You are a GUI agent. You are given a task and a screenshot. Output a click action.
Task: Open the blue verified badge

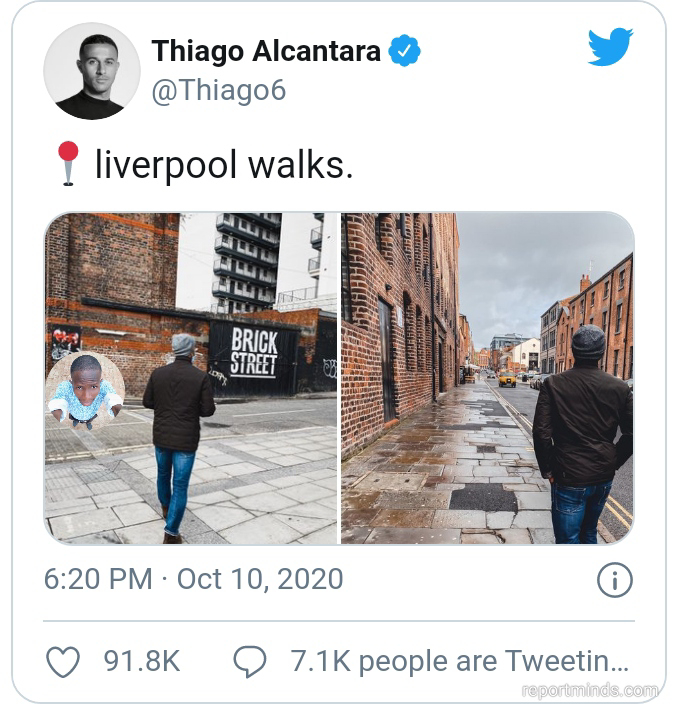click(x=404, y=50)
